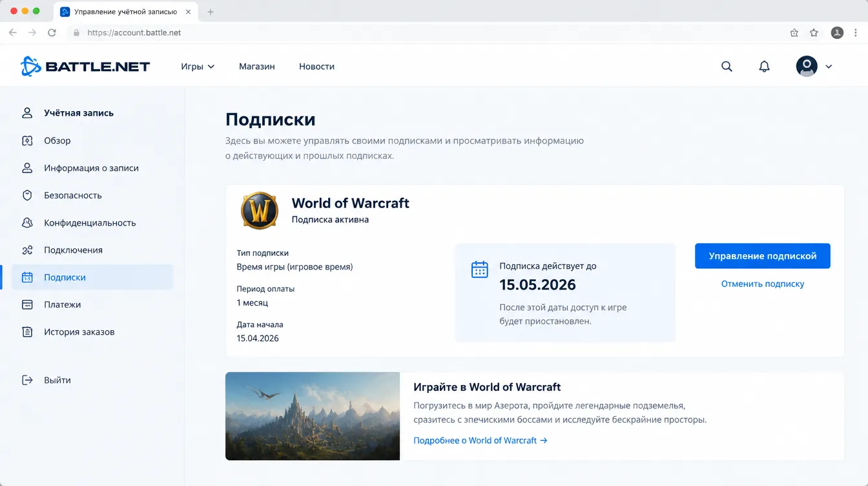Click the share page icon in toolbar
Image resolution: width=868 pixels, height=486 pixels.
(794, 32)
